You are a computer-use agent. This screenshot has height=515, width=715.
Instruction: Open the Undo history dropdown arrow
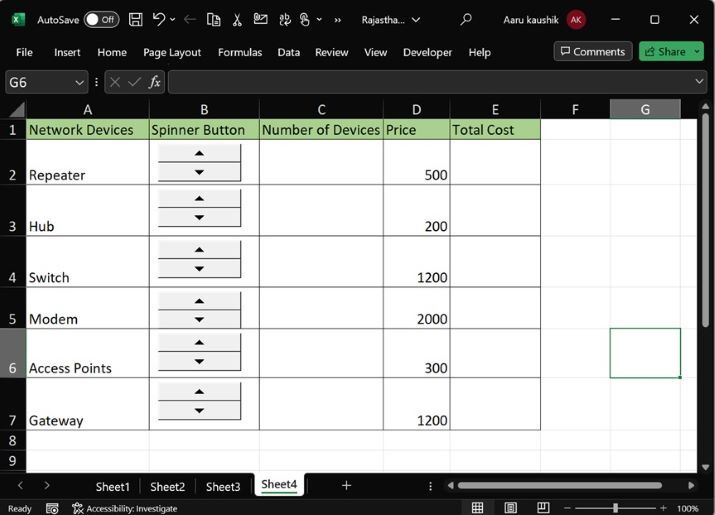click(172, 20)
